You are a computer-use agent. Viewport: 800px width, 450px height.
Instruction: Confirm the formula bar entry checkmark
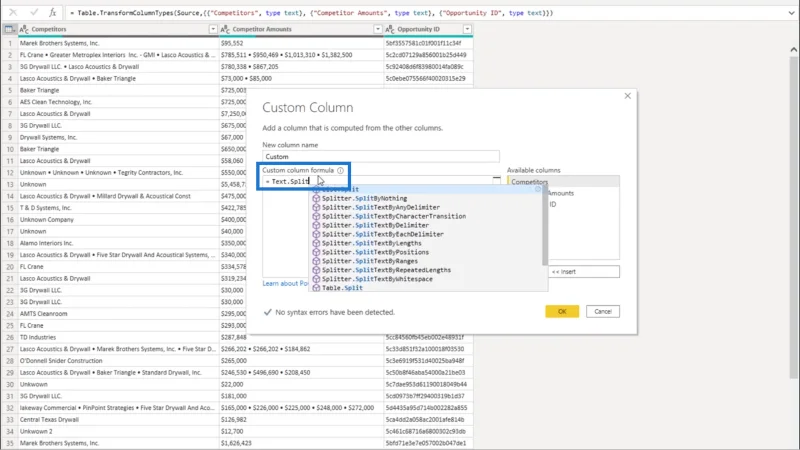click(34, 12)
